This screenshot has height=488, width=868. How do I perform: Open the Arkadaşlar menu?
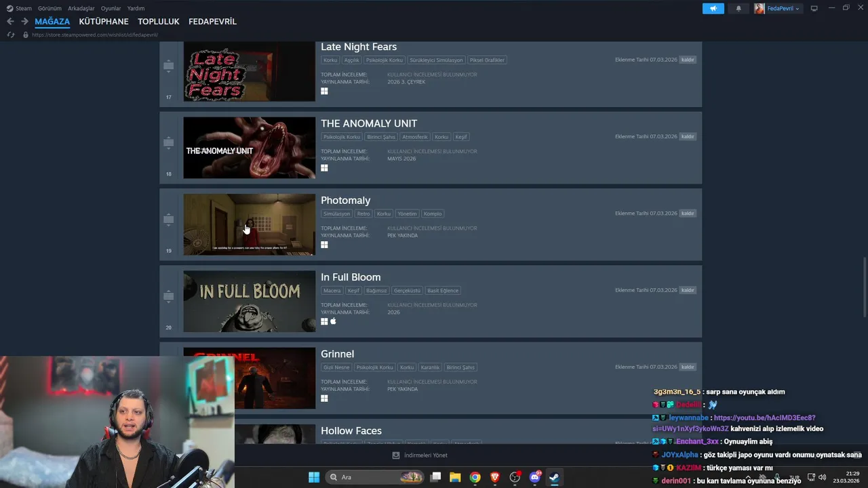pyautogui.click(x=81, y=8)
